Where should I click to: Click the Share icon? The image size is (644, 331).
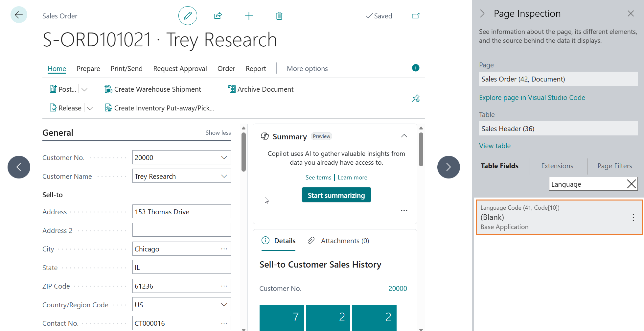218,15
